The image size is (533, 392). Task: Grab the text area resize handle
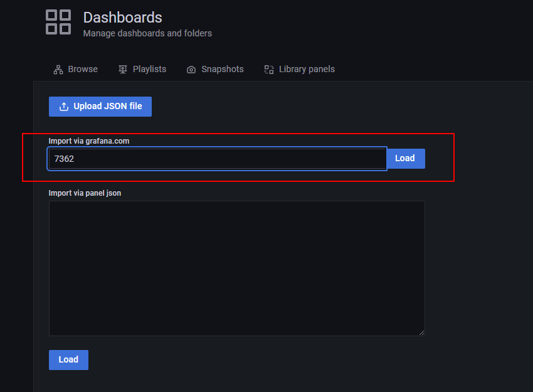[421, 333]
